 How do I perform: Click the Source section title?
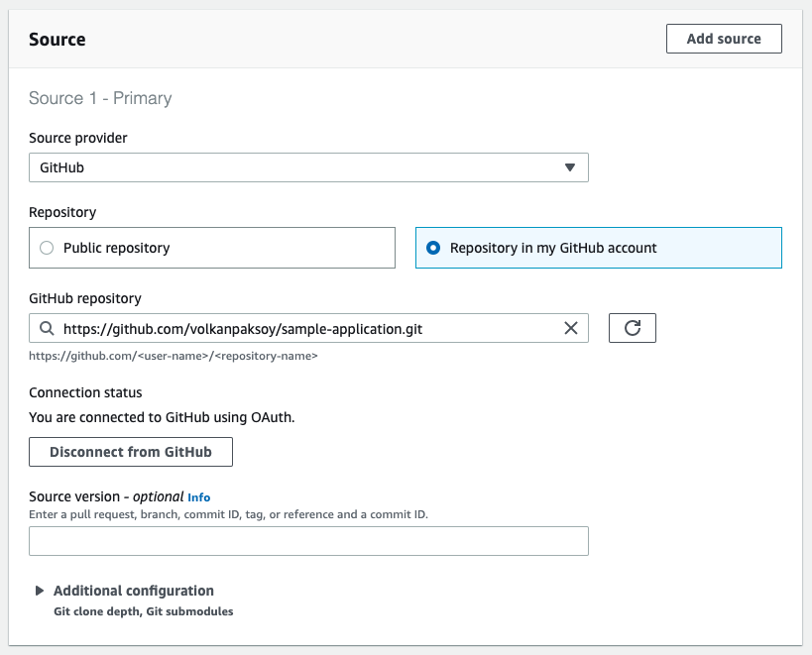click(58, 40)
